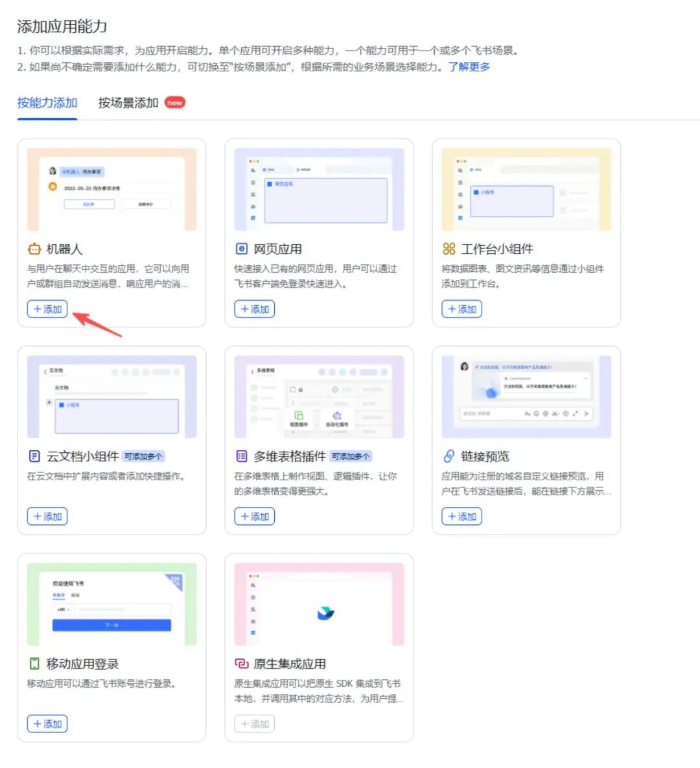Screen dimensions: 700x768
Task: Click the 链接预览 description text
Action: click(526, 483)
